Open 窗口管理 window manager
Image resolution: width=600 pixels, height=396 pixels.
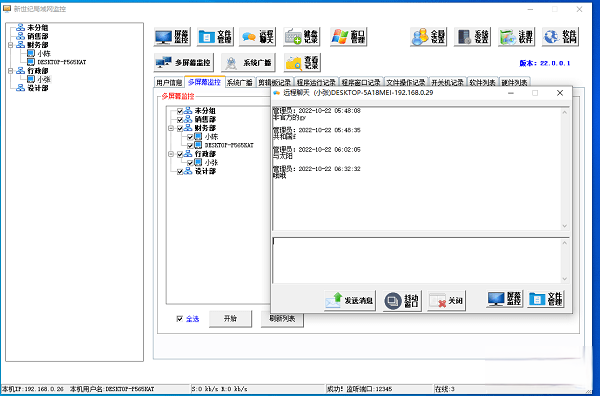(x=348, y=37)
